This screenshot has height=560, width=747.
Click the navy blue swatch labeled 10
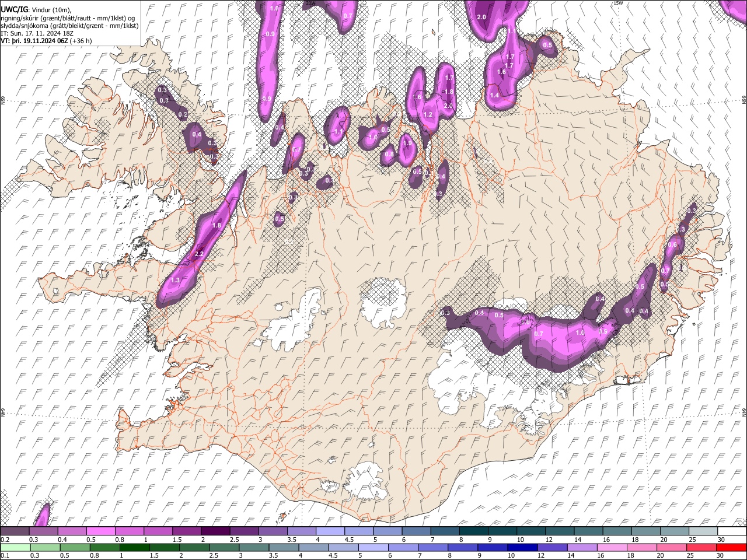(x=522, y=548)
